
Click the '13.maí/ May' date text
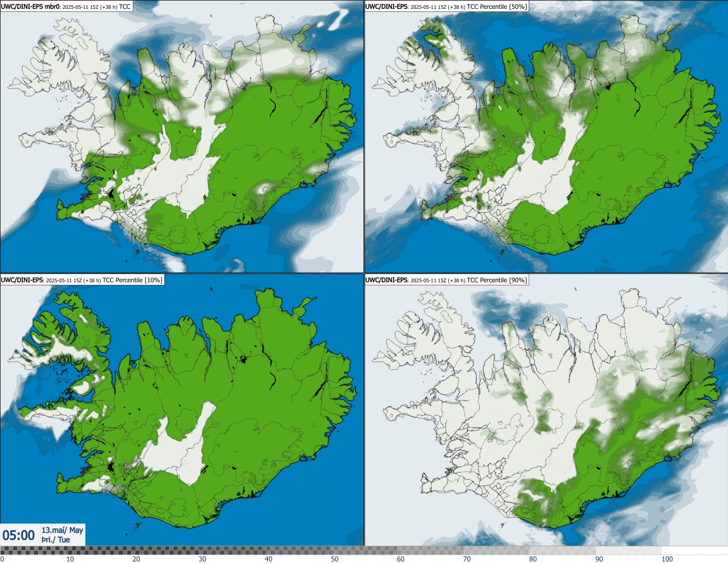point(62,530)
